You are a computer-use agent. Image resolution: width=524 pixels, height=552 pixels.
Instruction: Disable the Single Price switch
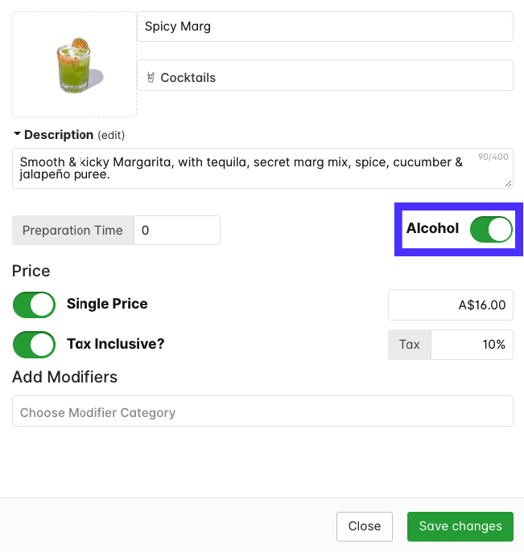[x=34, y=305]
